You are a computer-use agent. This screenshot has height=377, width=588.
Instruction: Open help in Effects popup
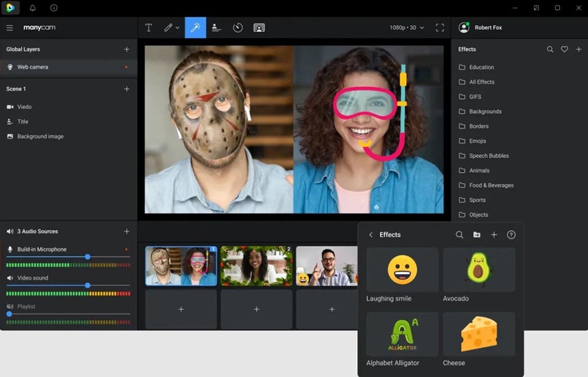coord(511,234)
